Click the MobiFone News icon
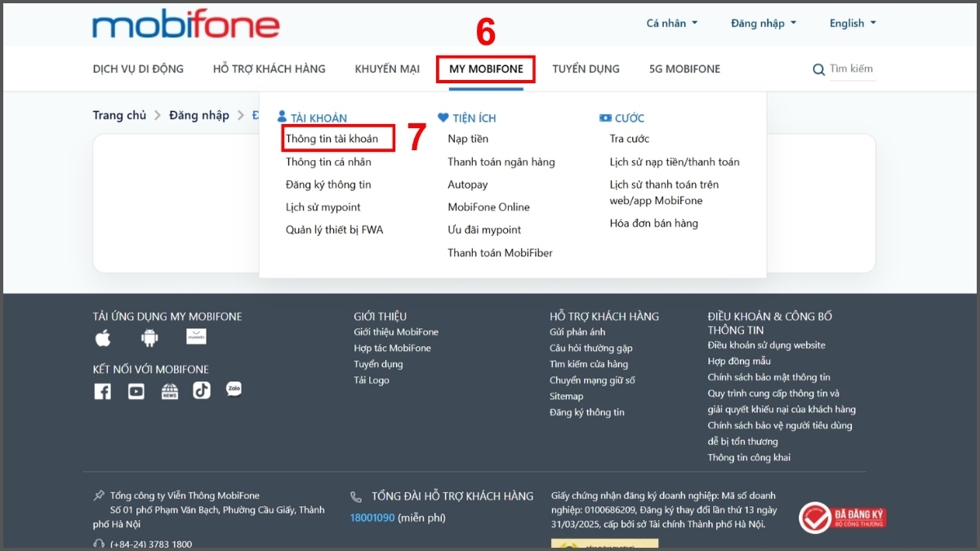The width and height of the screenshot is (980, 551). (169, 390)
